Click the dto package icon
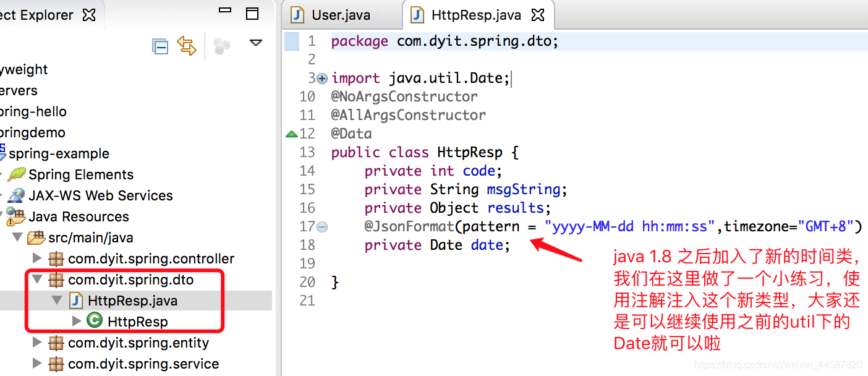This screenshot has height=376, width=868. (x=56, y=280)
